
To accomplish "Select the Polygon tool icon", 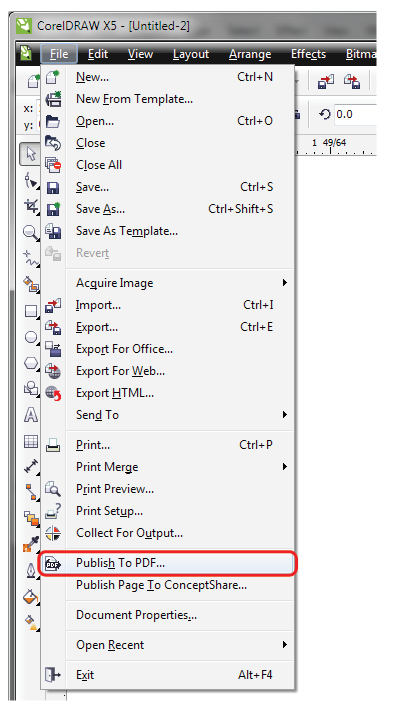I will coord(31,364).
